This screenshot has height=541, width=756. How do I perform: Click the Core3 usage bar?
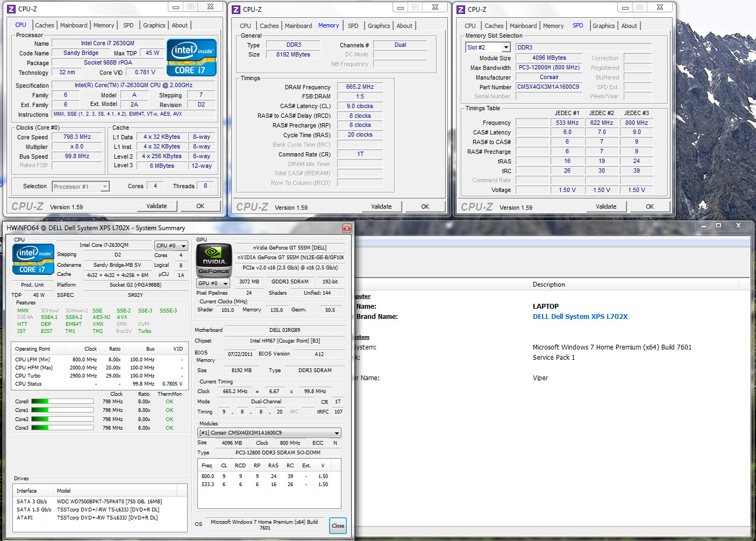tap(62, 428)
